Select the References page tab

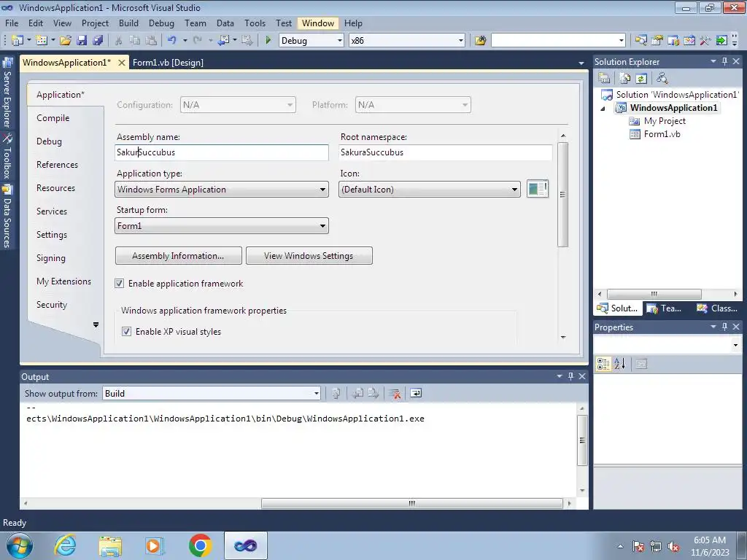(57, 165)
